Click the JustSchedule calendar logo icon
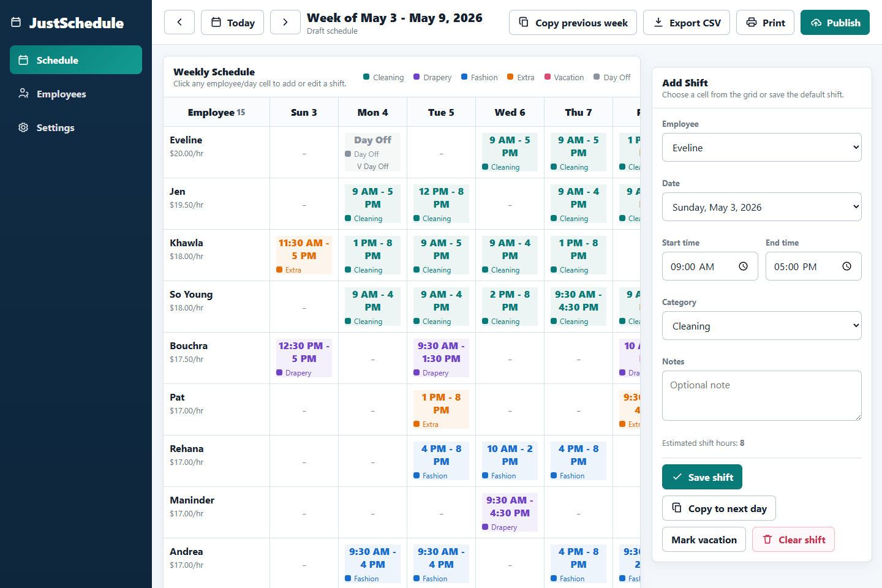The width and height of the screenshot is (882, 588). click(17, 23)
